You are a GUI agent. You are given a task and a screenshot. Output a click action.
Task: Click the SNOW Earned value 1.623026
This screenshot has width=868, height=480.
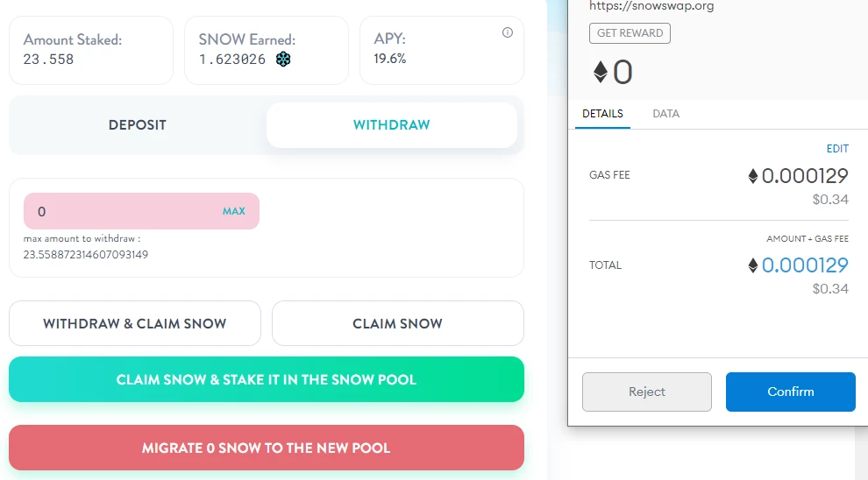tap(232, 60)
